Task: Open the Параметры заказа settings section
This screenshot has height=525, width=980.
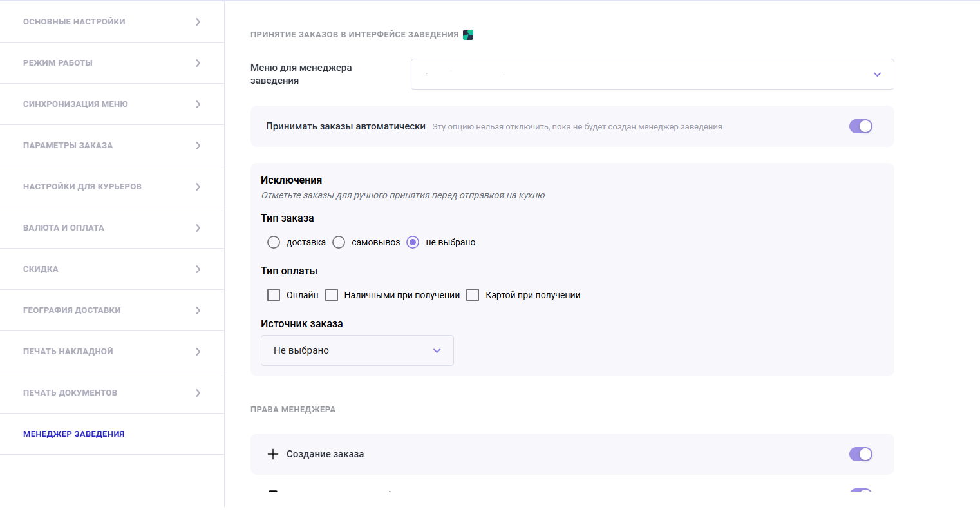Action: (x=68, y=146)
